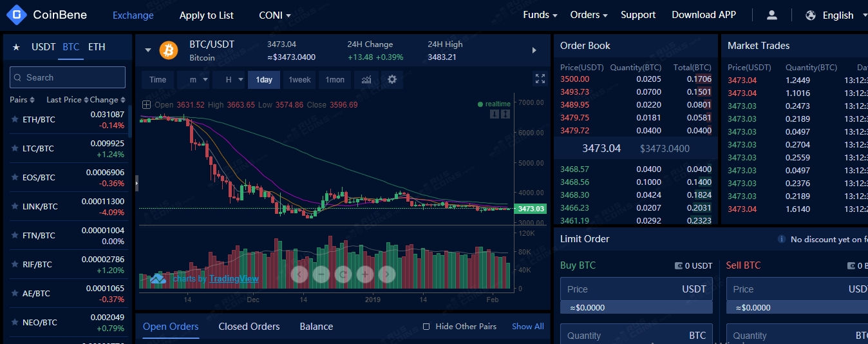Focus the pair Search field
Viewport: 868px width, 344px height.
[68, 77]
